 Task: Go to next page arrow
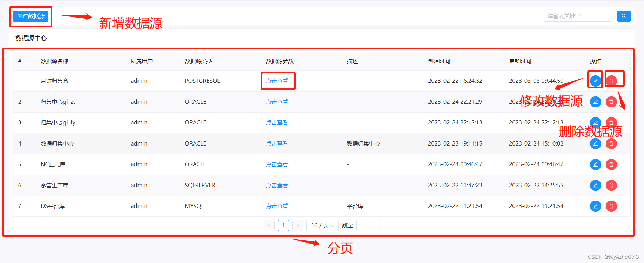pyautogui.click(x=297, y=225)
